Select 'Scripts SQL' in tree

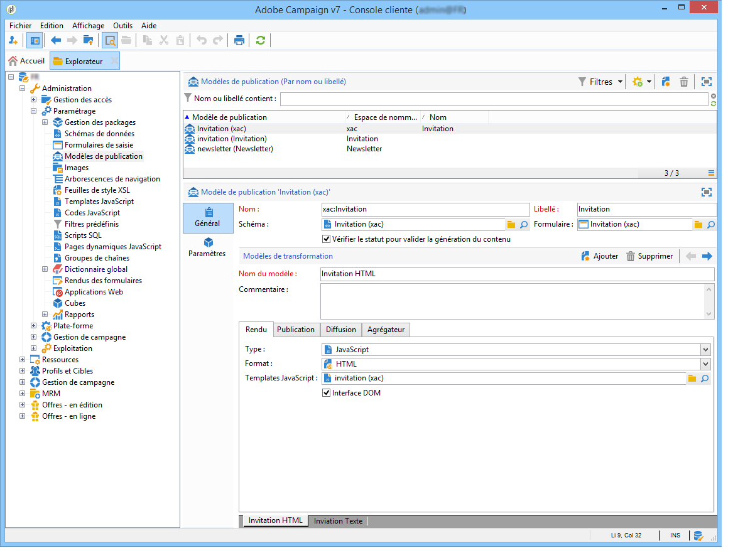tap(83, 236)
